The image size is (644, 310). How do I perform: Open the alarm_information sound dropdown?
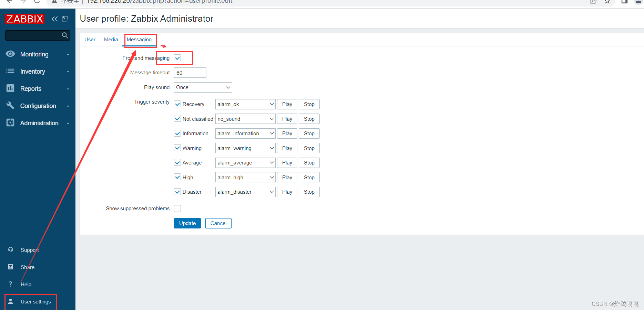coord(245,133)
